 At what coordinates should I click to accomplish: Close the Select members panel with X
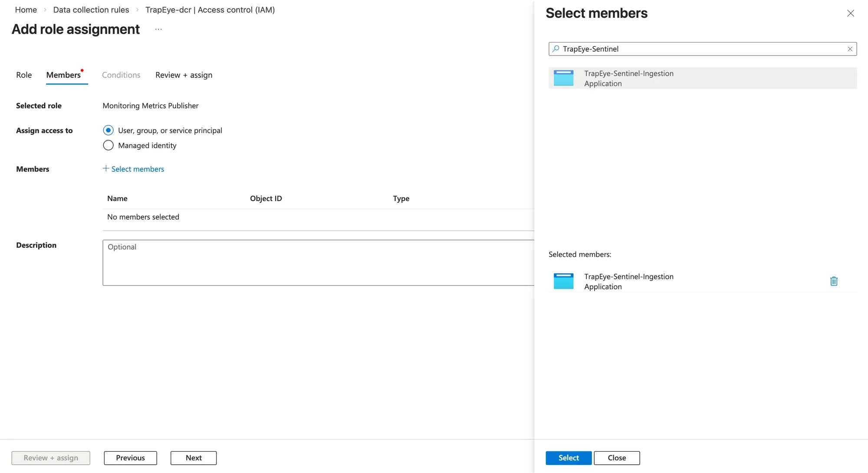pyautogui.click(x=850, y=13)
